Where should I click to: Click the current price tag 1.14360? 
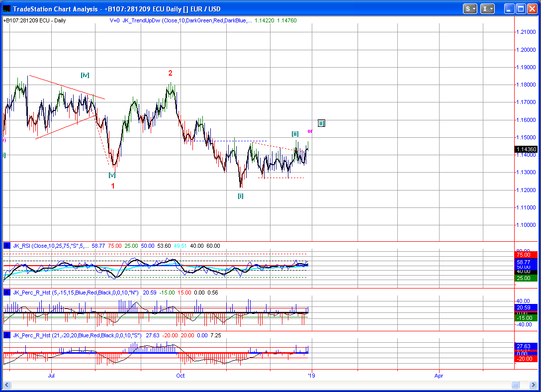(x=526, y=149)
